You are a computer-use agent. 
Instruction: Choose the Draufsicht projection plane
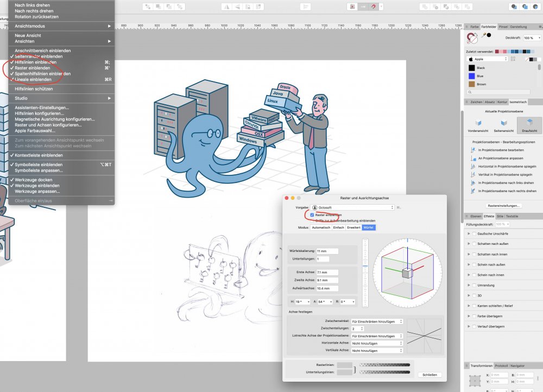pyautogui.click(x=528, y=123)
